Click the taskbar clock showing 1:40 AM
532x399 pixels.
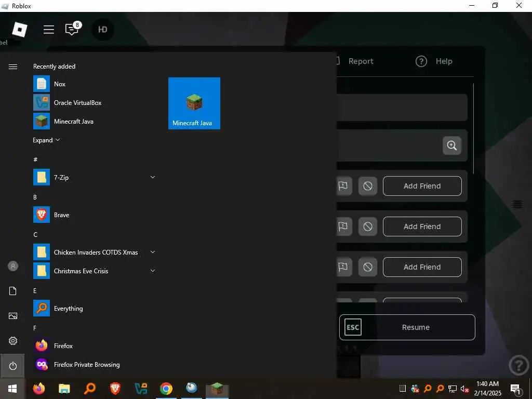pyautogui.click(x=487, y=389)
